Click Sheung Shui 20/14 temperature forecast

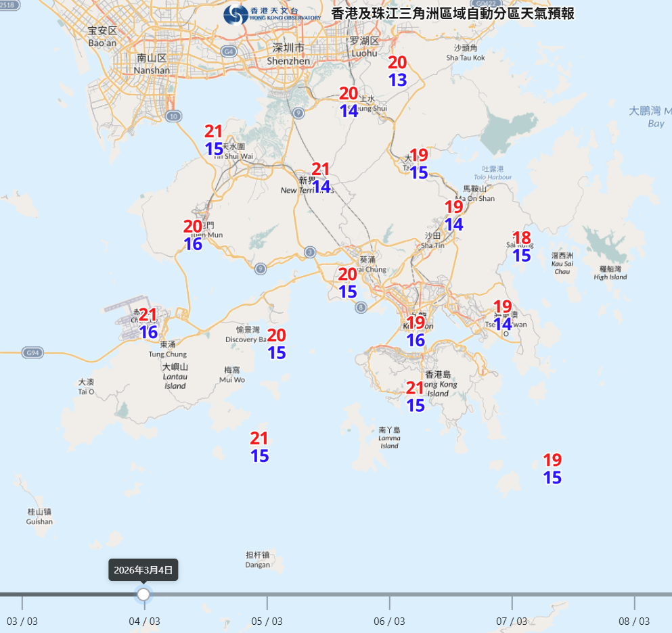point(349,102)
